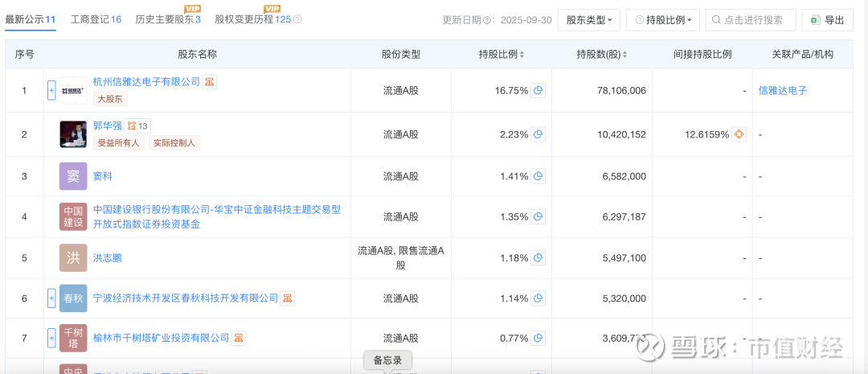
Task: Click the relation graph icon beside 郭华强
Action: (x=138, y=125)
